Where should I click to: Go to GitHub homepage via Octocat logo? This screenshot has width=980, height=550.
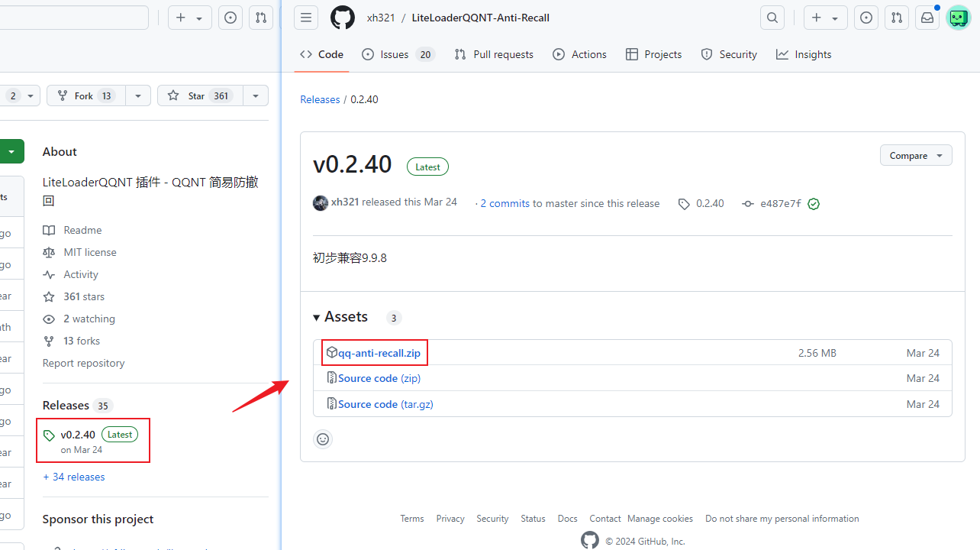[x=343, y=18]
